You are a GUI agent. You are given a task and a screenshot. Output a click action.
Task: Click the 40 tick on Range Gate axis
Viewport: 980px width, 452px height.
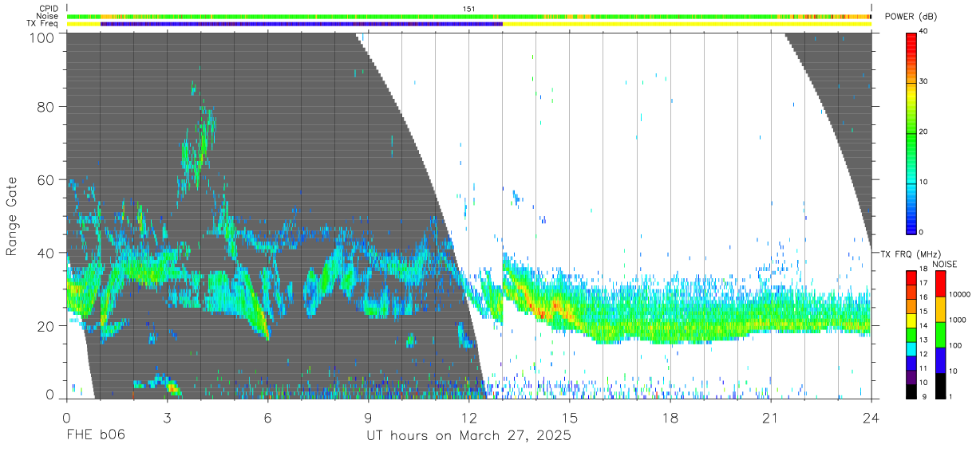coord(46,253)
